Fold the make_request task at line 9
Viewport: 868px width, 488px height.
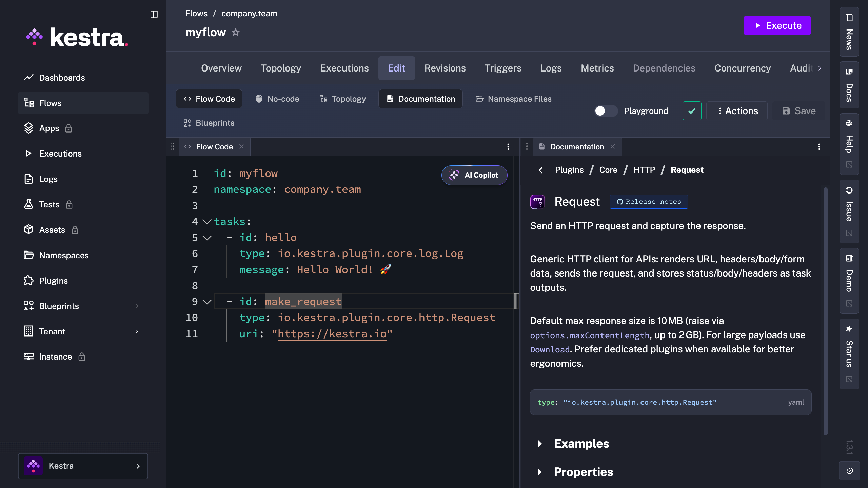[207, 302]
